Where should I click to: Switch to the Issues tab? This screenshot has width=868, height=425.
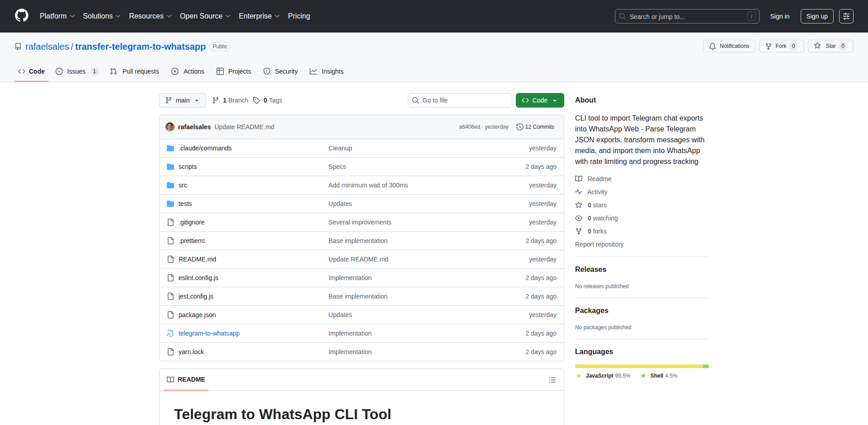pyautogui.click(x=77, y=71)
